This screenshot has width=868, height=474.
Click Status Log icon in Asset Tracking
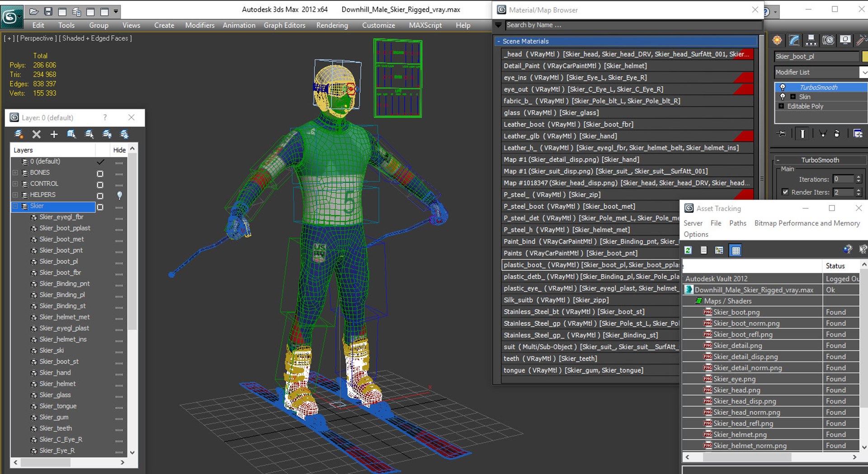pos(703,250)
